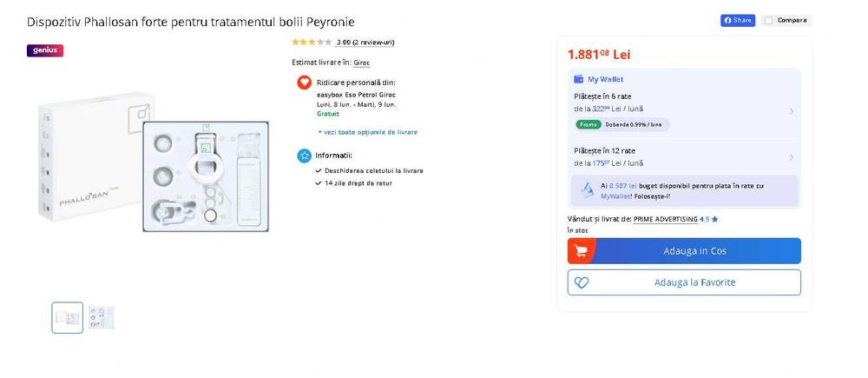868x378 pixels.
Task: Share product on Facebook
Action: [x=737, y=21]
